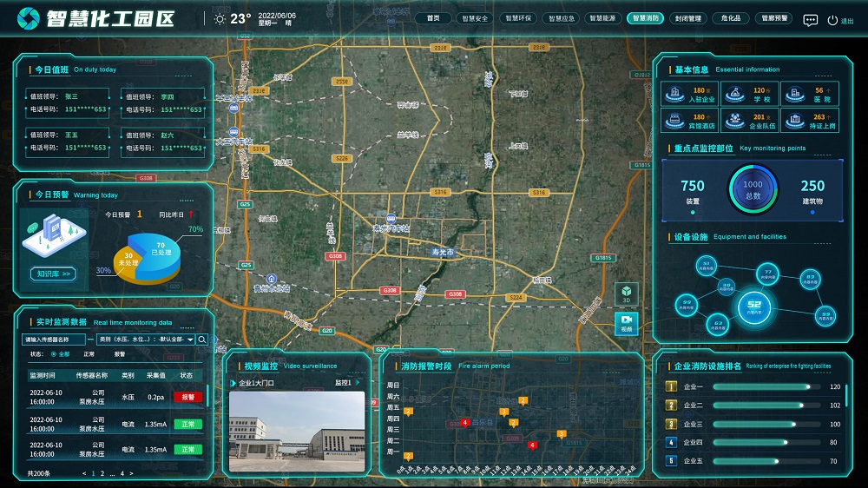Open the 知识库 knowledge base button

coord(54,274)
